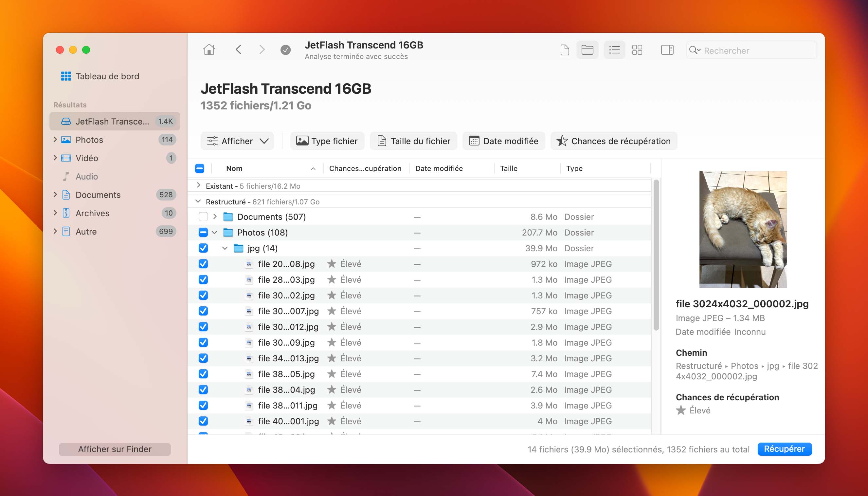Viewport: 868px width, 496px height.
Task: Click the Photos (108) folder icon
Action: (x=228, y=232)
